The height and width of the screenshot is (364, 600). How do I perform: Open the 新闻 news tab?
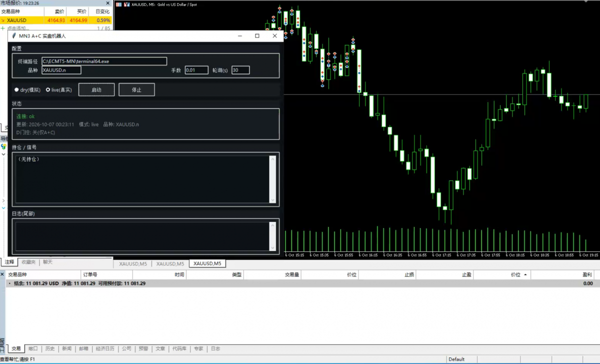67,348
